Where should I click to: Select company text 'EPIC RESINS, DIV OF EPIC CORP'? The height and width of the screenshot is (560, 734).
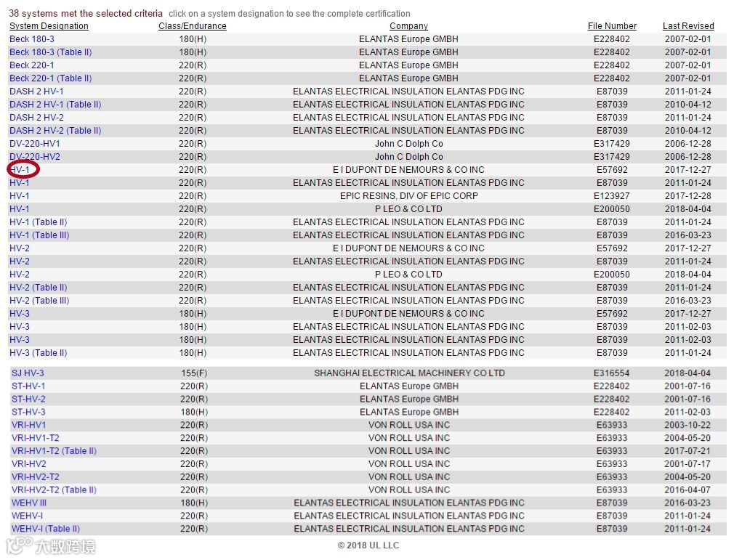click(x=408, y=196)
